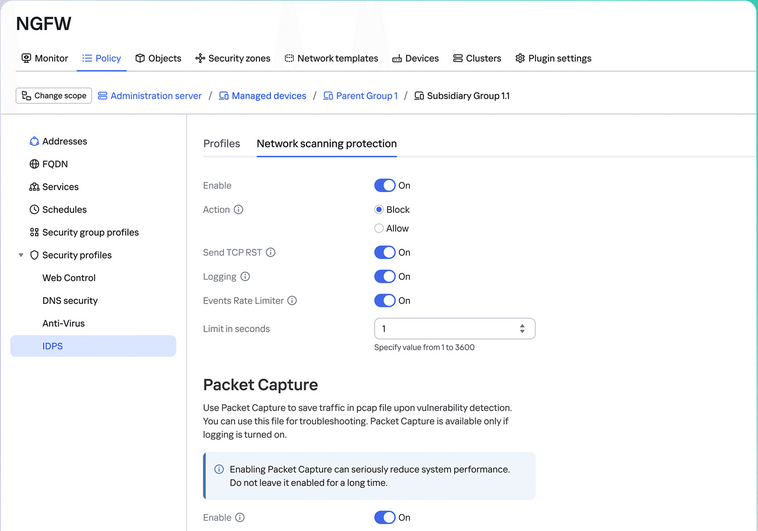Open the Objects tab
758x531 pixels.
[158, 58]
